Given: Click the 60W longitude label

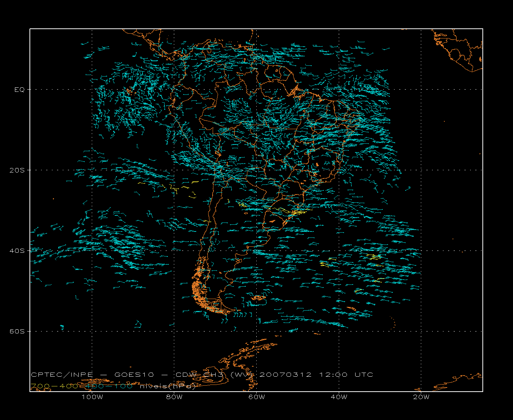Looking at the screenshot, I should tap(257, 397).
